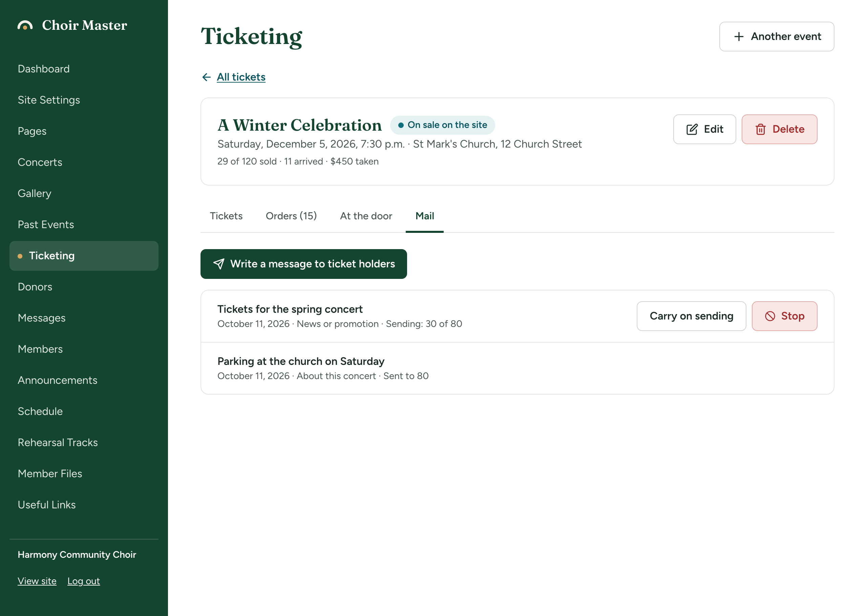867x616 pixels.
Task: Go to Past Events in the sidebar
Action: [84, 224]
